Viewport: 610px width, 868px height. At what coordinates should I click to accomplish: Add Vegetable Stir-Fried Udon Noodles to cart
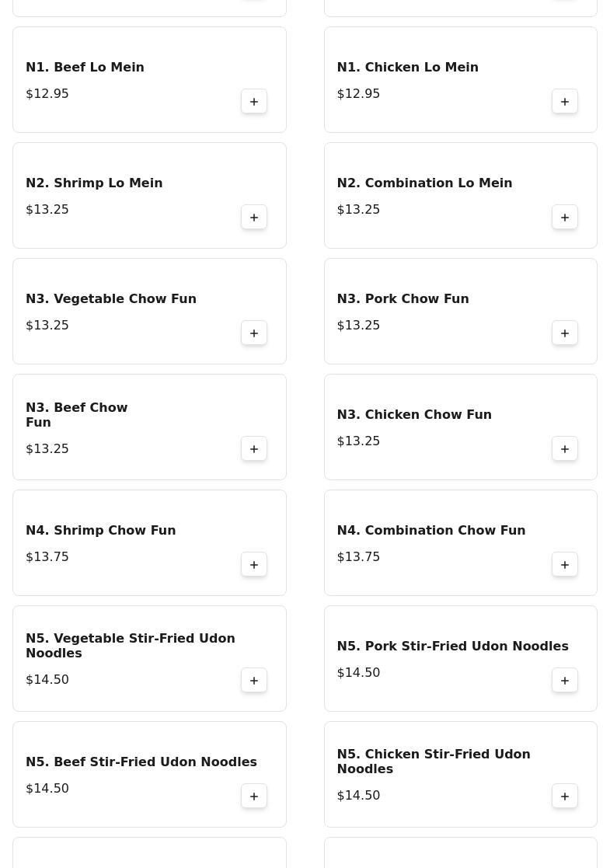click(x=254, y=681)
